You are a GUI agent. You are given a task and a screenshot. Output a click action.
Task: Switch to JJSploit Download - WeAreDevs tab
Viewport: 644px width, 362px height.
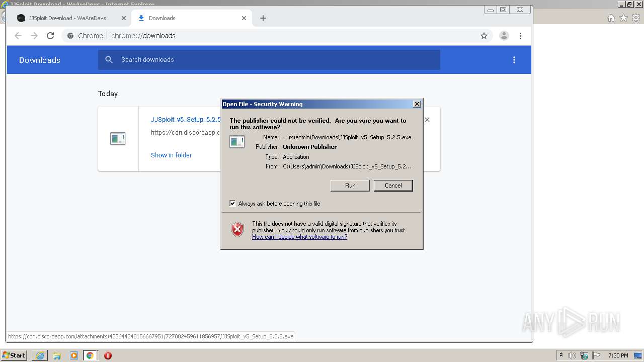[x=67, y=18]
